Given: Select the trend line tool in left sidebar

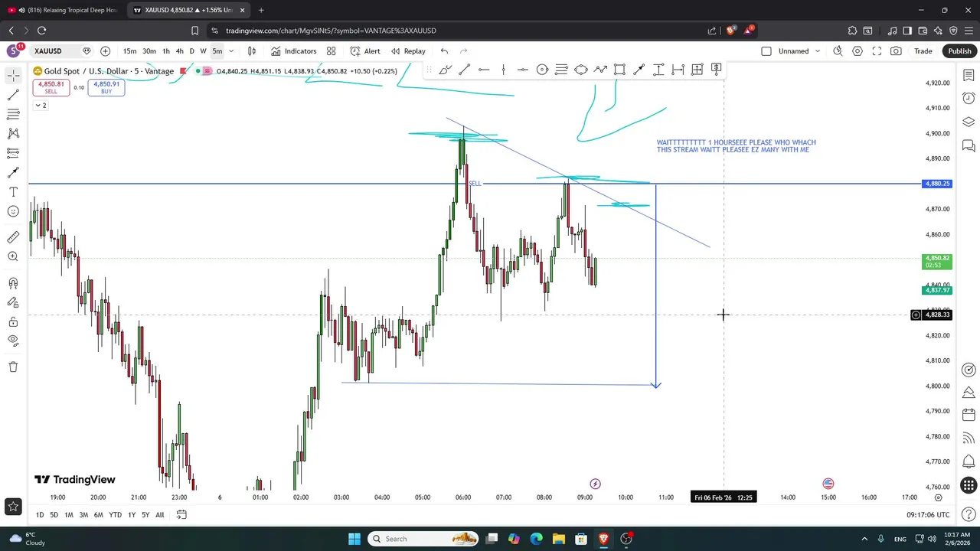Looking at the screenshot, I should (x=13, y=95).
